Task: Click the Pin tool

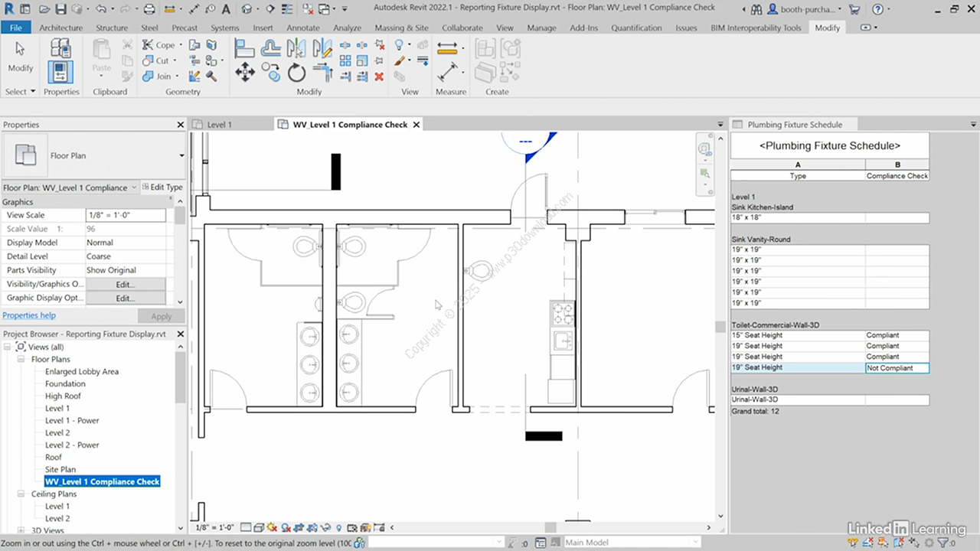Action: 380,60
